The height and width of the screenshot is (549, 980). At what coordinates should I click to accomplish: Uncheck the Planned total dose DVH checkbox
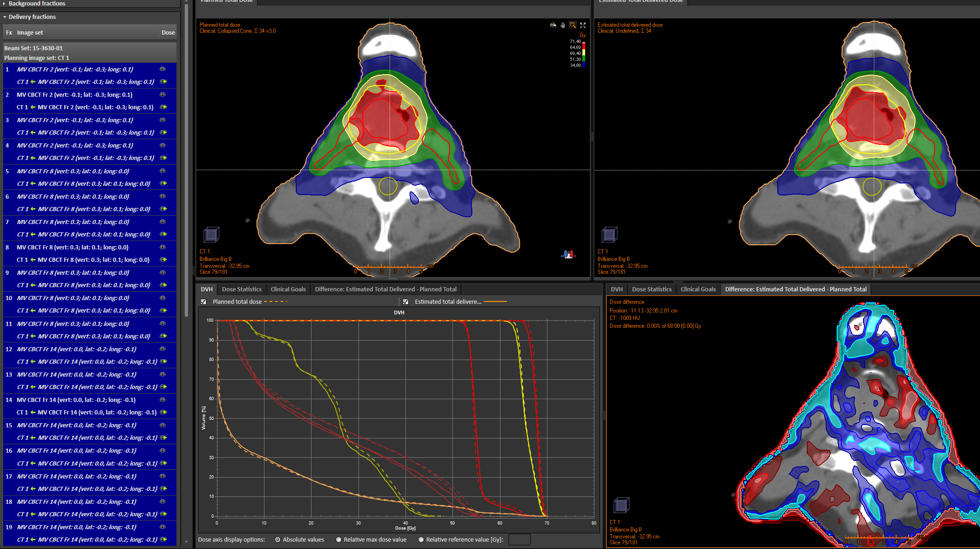pos(204,302)
